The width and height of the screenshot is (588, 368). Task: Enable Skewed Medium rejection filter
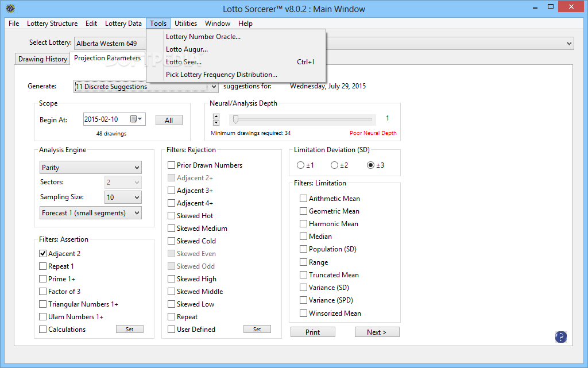pos(171,228)
